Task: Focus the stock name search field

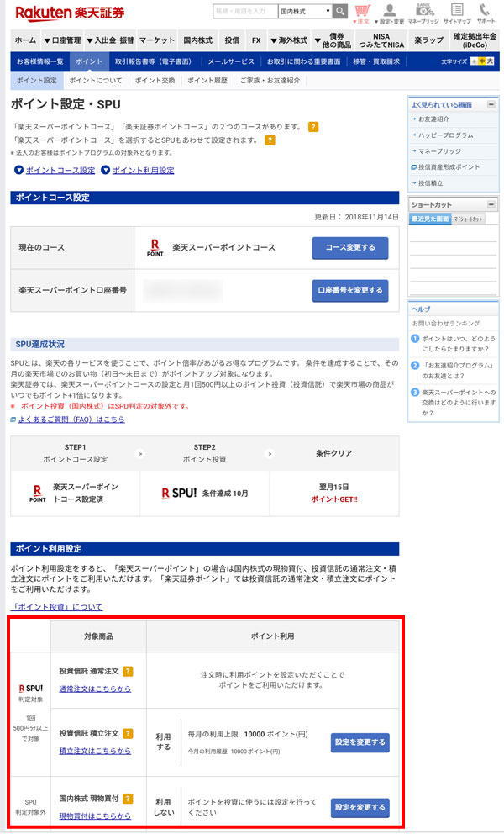Action: pos(244,12)
